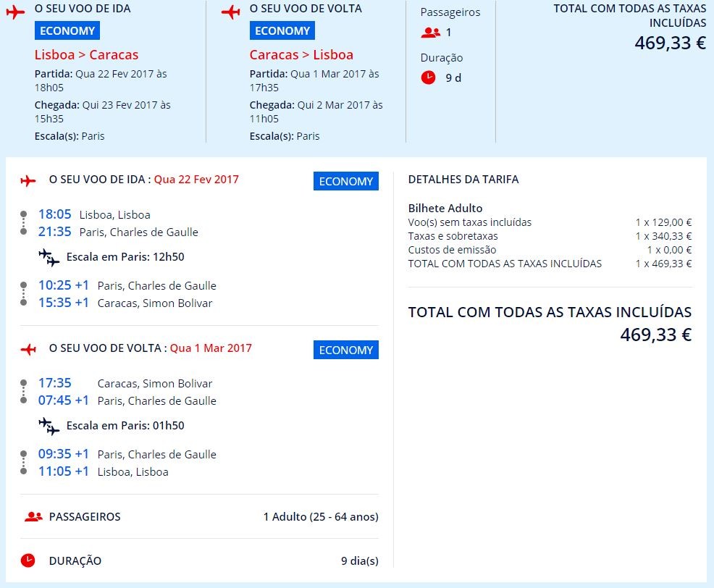Click the ECONOMY badge in outbound flight details

pos(345,182)
